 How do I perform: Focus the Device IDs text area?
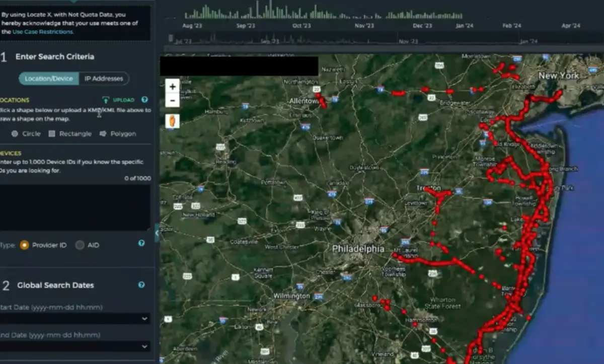click(x=75, y=207)
